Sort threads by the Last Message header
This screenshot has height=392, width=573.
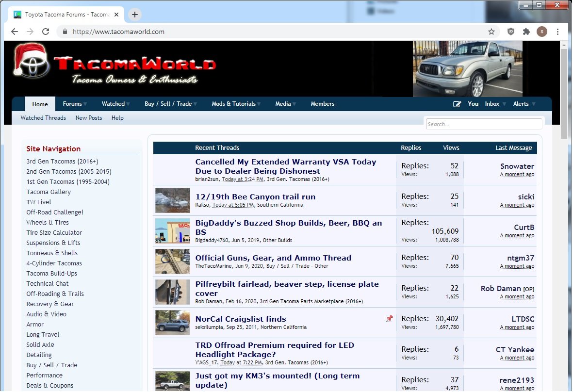514,147
